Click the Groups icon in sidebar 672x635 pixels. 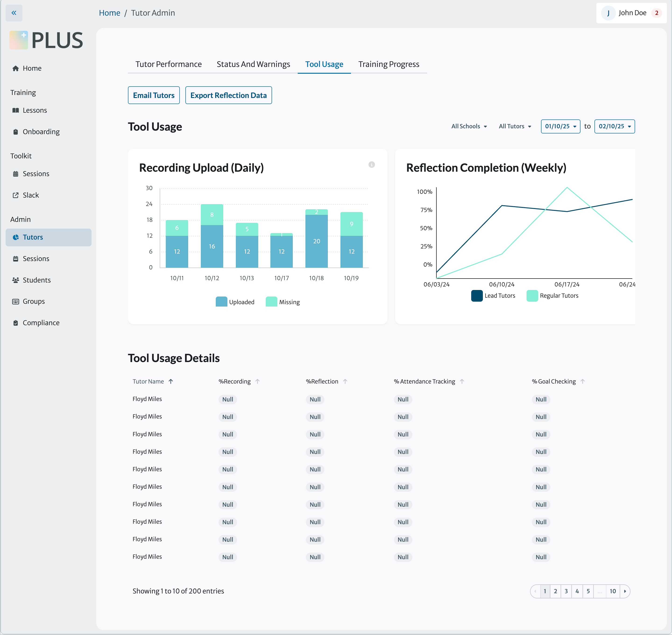(x=16, y=301)
